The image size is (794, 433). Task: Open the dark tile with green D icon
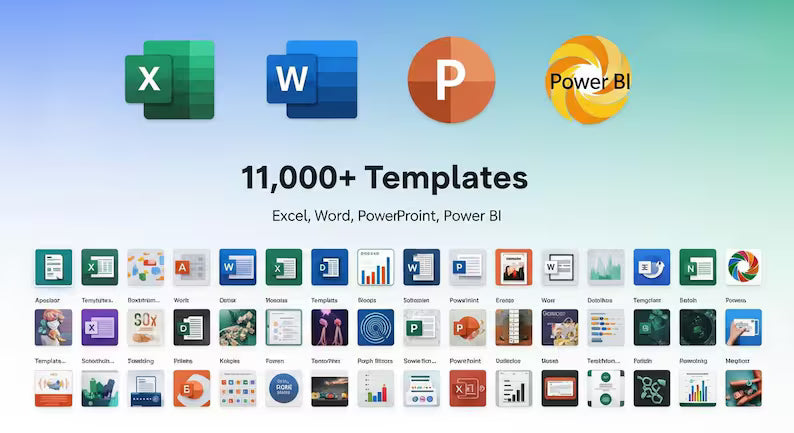point(191,328)
